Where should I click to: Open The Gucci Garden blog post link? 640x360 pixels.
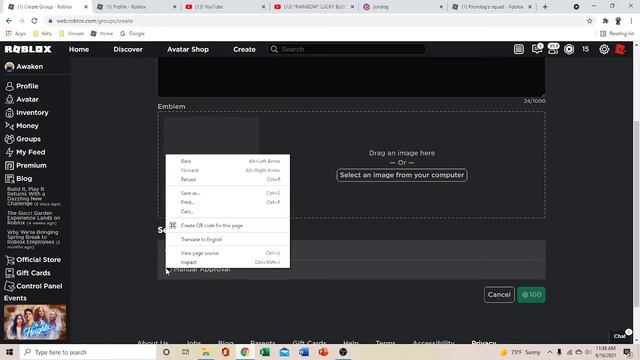coord(33,218)
